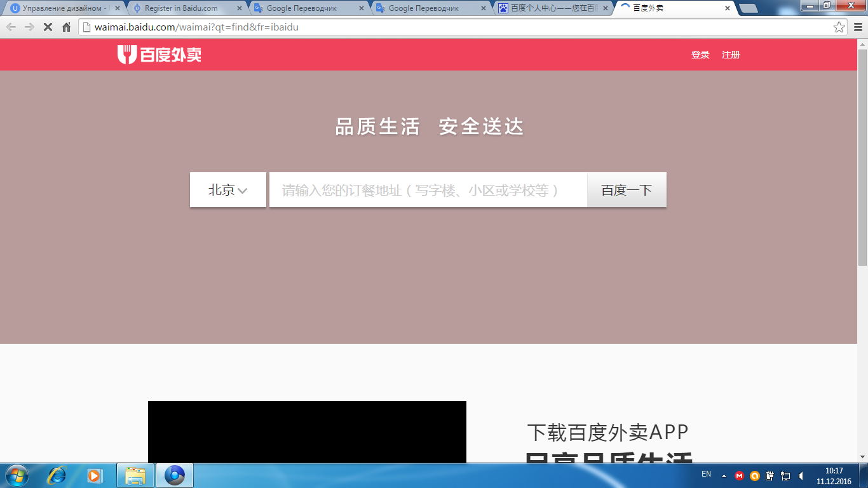868x488 pixels.
Task: Click the scroll down arrow
Action: (x=862, y=457)
